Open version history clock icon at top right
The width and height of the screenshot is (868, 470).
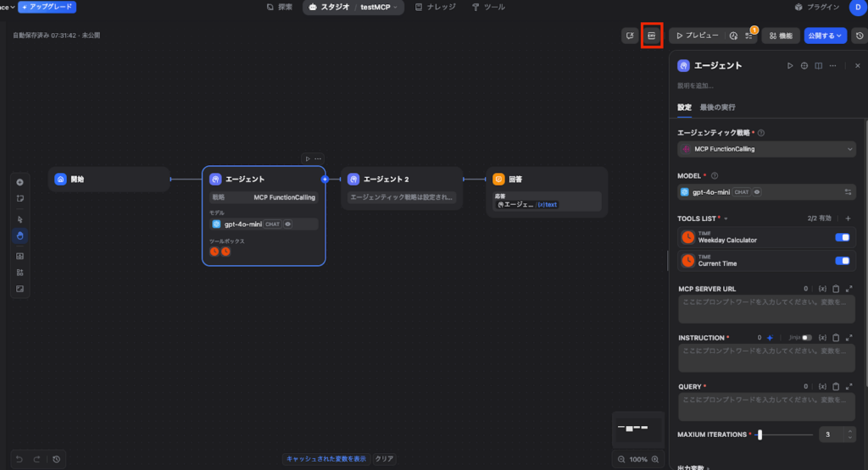(x=859, y=36)
